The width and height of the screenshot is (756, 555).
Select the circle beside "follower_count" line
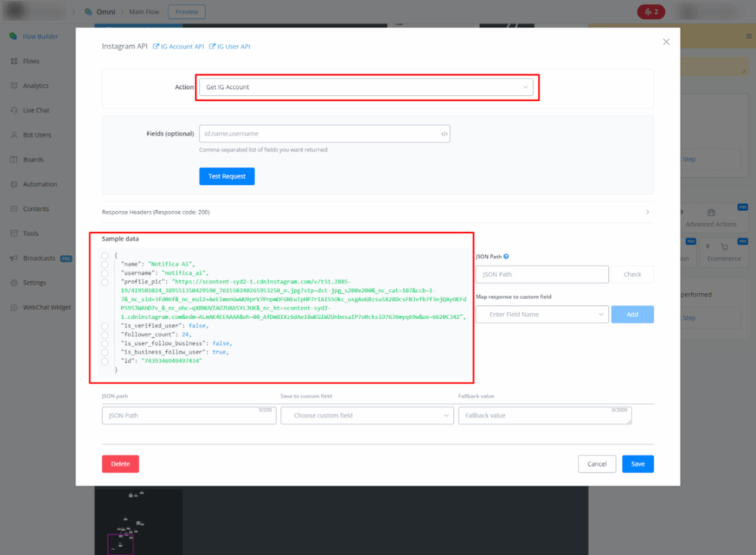click(x=105, y=334)
